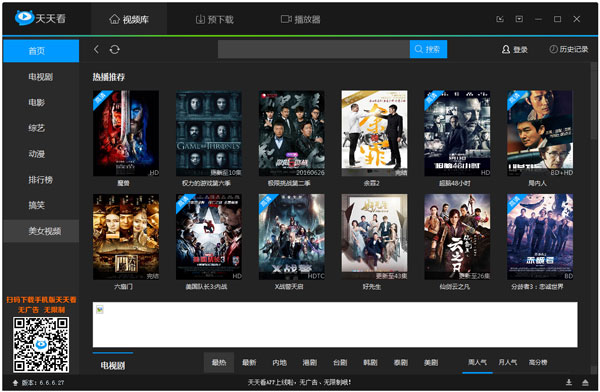This screenshot has width=600, height=392.
Task: Click the broken image icon in banner
Action: click(x=100, y=309)
